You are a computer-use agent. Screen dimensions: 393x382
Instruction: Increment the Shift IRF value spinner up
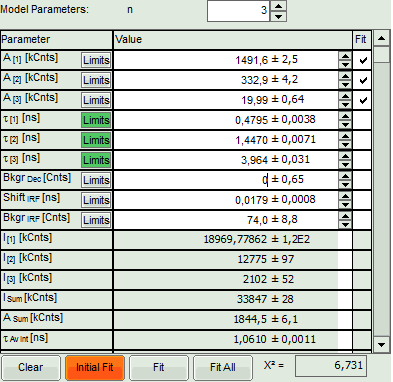coord(345,196)
